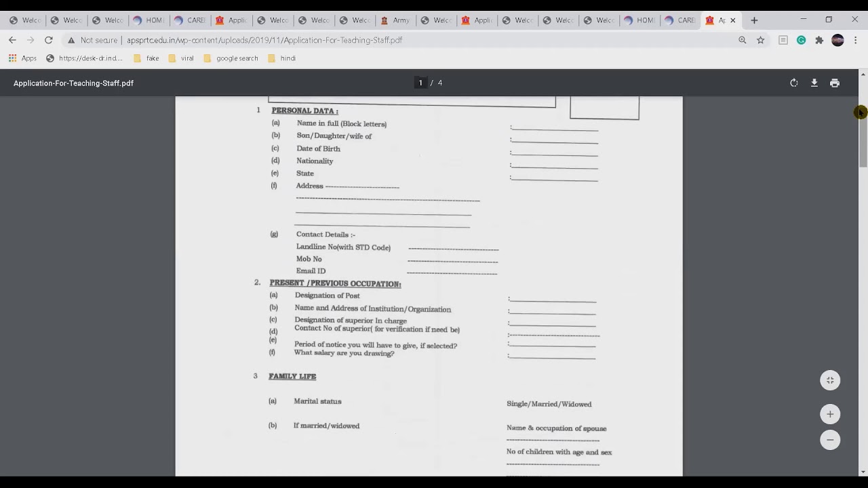Click What salary are you drawing? text
The height and width of the screenshot is (488, 868).
(x=344, y=353)
